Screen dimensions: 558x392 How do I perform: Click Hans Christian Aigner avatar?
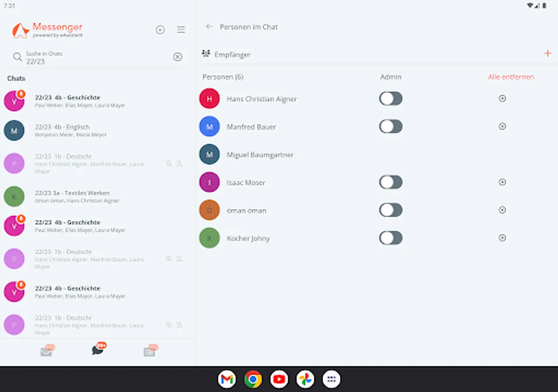pos(209,98)
